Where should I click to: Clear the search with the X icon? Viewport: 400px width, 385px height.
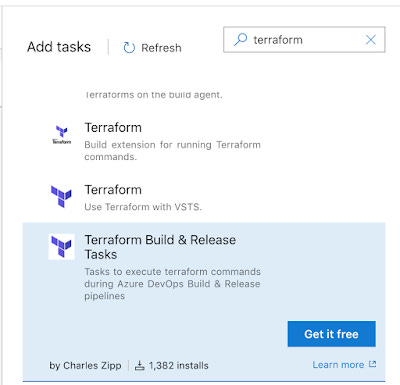pyautogui.click(x=371, y=40)
